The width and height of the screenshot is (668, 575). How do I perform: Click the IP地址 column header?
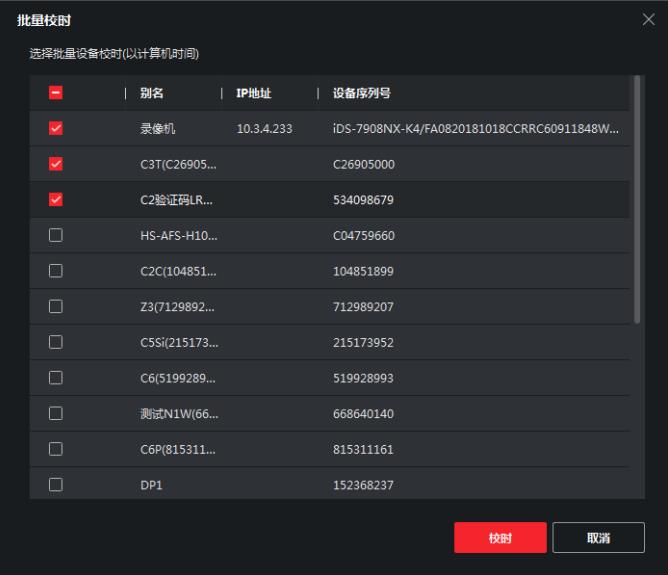[x=254, y=94]
